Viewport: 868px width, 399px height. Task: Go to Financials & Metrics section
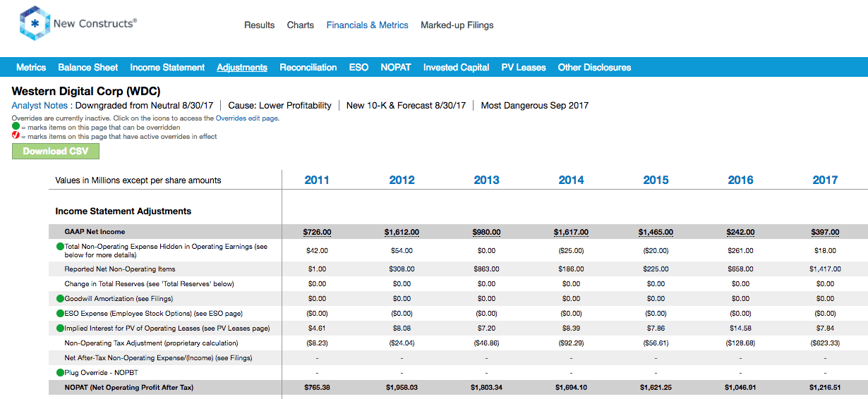point(368,25)
